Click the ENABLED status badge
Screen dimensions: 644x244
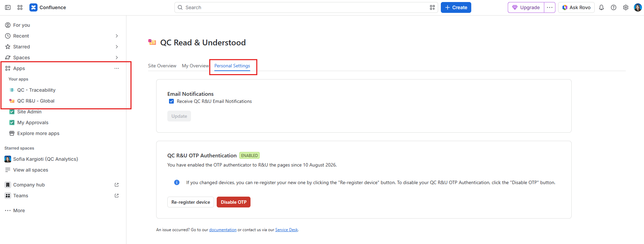click(x=249, y=156)
